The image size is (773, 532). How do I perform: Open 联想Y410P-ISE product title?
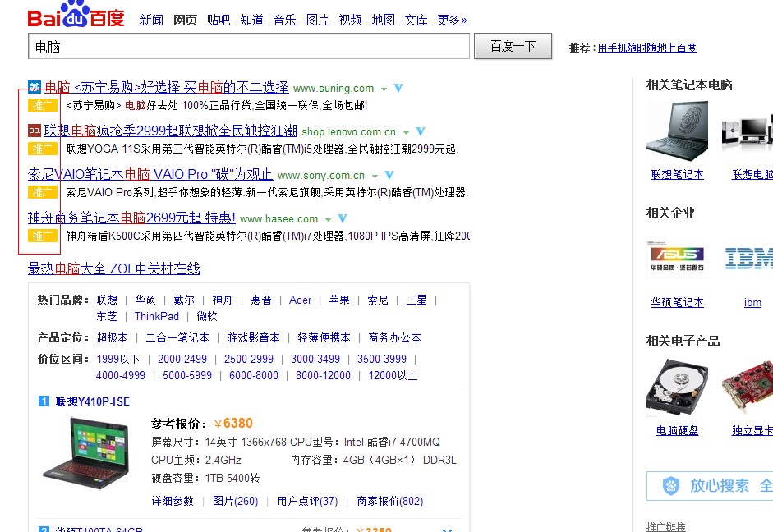93,401
